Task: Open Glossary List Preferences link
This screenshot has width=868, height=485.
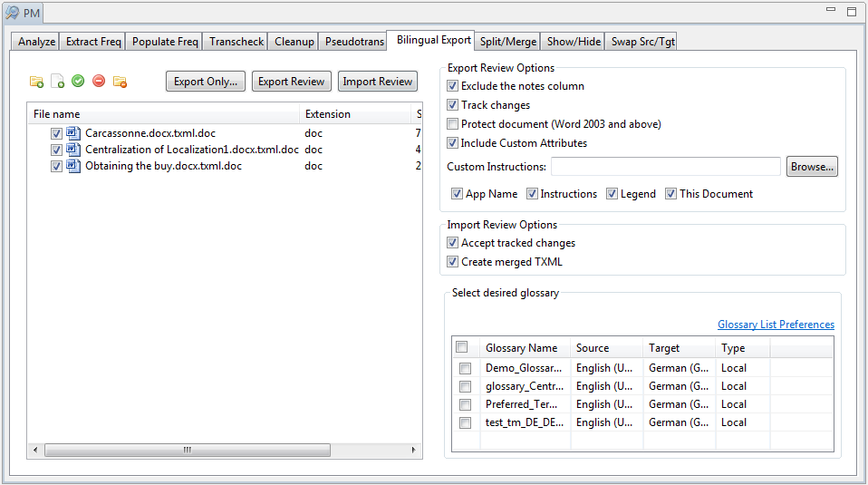Action: [x=776, y=325]
